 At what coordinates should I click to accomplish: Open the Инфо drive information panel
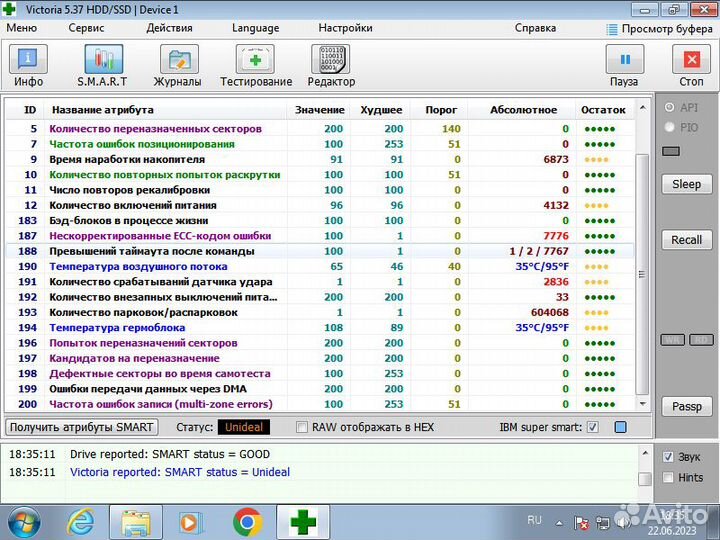click(28, 66)
